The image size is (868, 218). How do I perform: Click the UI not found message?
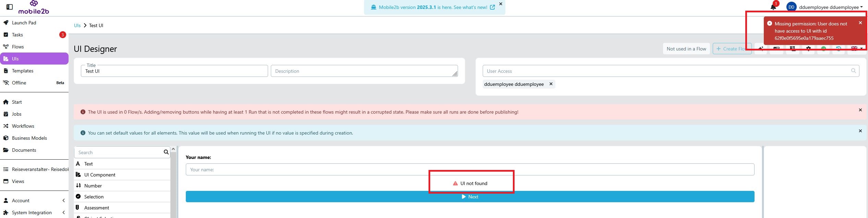(x=470, y=183)
